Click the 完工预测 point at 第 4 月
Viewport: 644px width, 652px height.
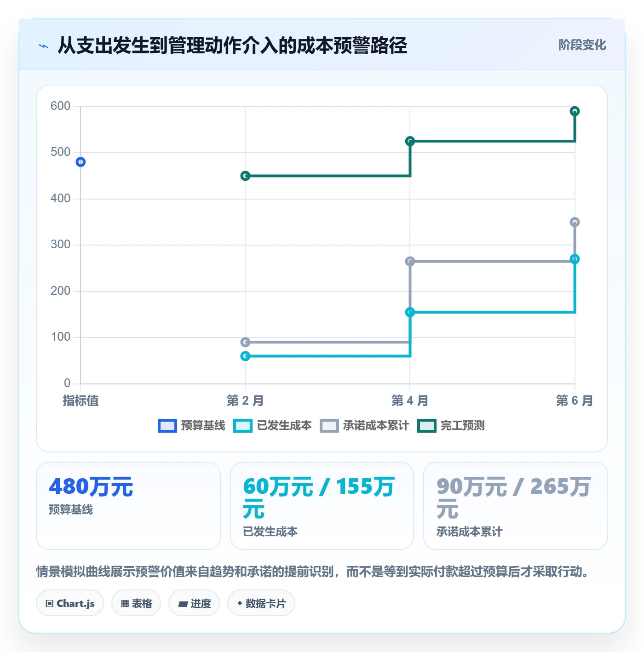(410, 141)
